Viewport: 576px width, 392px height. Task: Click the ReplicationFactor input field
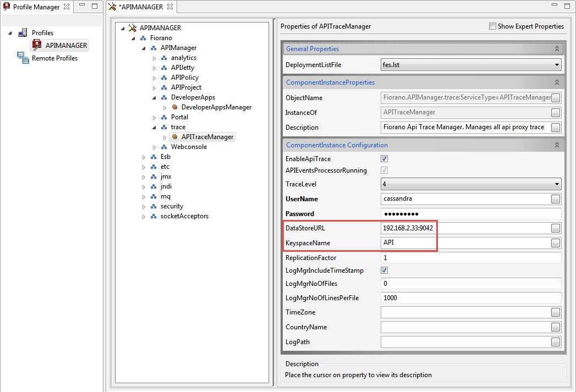click(x=470, y=258)
